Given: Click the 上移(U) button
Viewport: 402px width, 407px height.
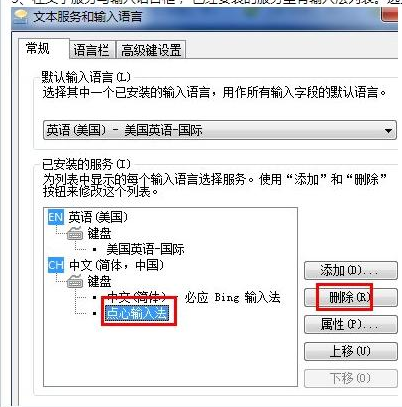Looking at the screenshot, I should coord(351,351).
